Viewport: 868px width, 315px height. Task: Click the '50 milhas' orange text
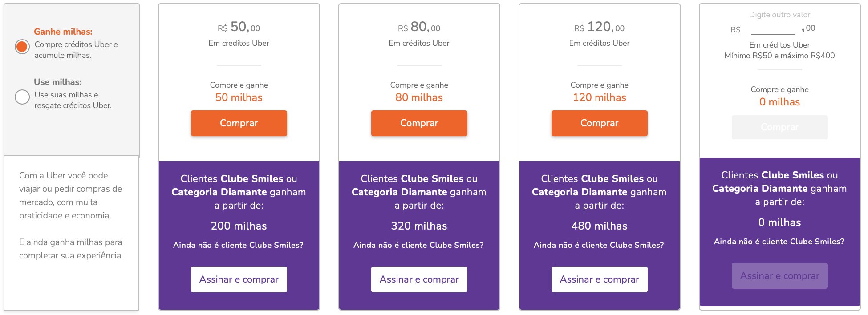[x=239, y=97]
